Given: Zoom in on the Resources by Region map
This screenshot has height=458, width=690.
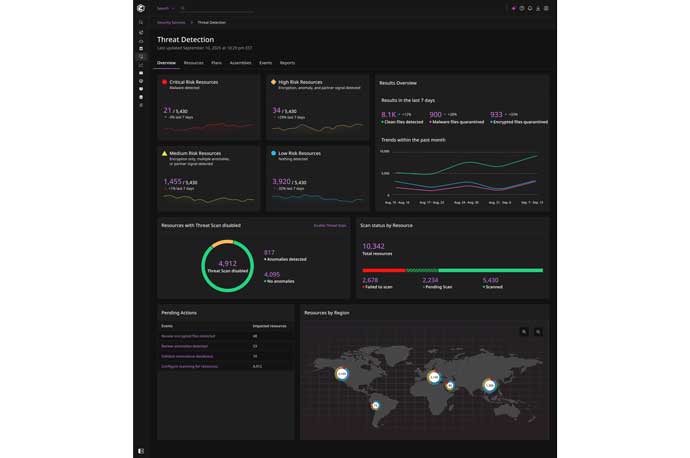Looking at the screenshot, I should (524, 332).
